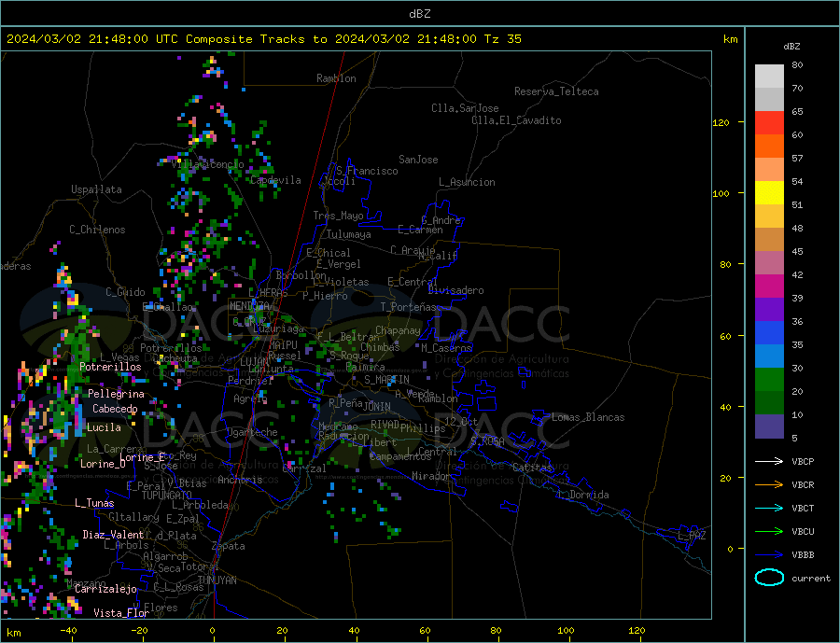
Task: Click the blue VBBB arrow in legend
Action: [x=769, y=555]
